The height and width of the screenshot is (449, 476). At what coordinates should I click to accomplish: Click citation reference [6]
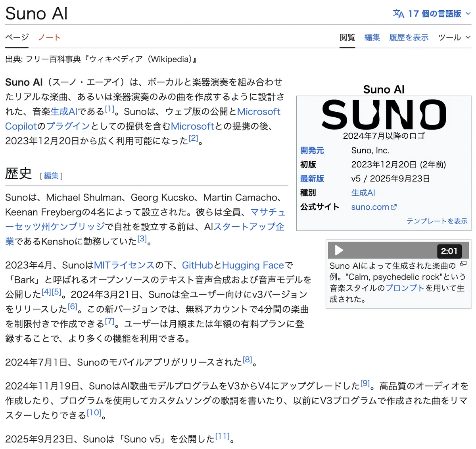pyautogui.click(x=72, y=306)
